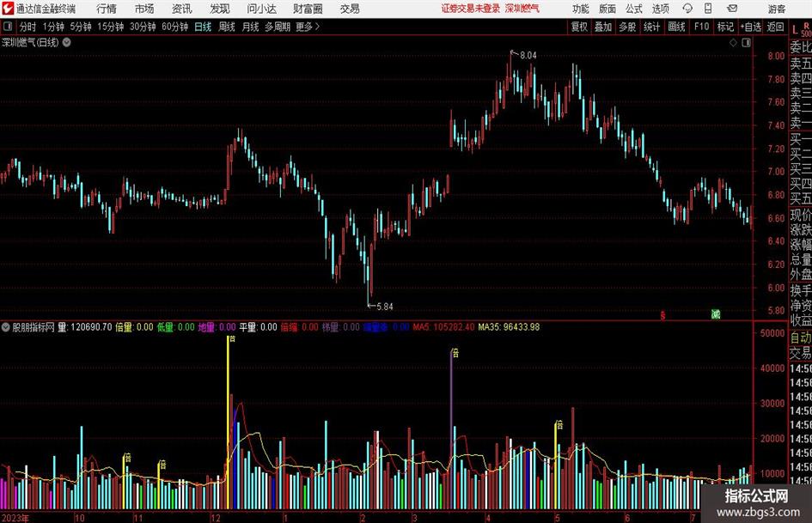Toggle the right info panel icon
Image resolution: width=812 pixels, height=523 pixels.
(746, 43)
